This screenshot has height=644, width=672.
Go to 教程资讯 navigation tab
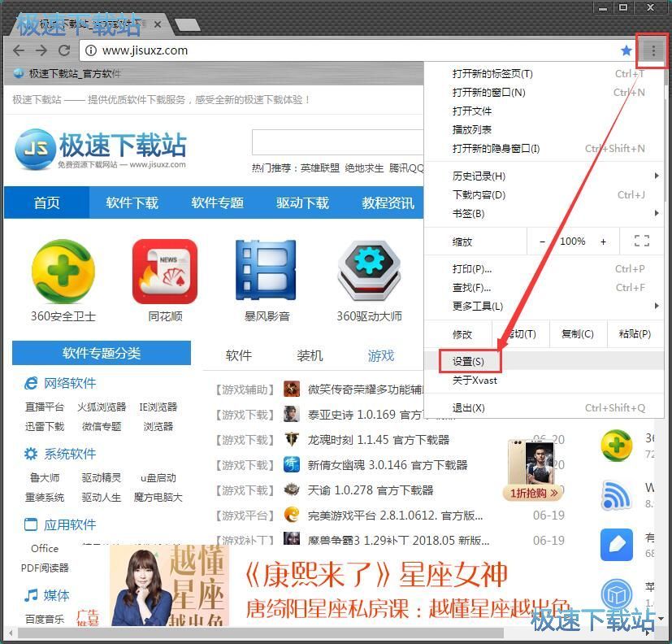388,202
